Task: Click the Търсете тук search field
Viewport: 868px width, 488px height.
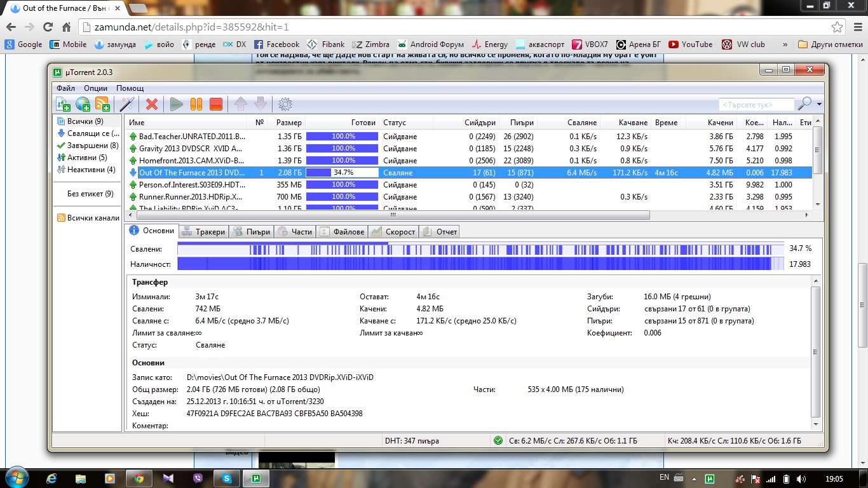Action: click(756, 104)
